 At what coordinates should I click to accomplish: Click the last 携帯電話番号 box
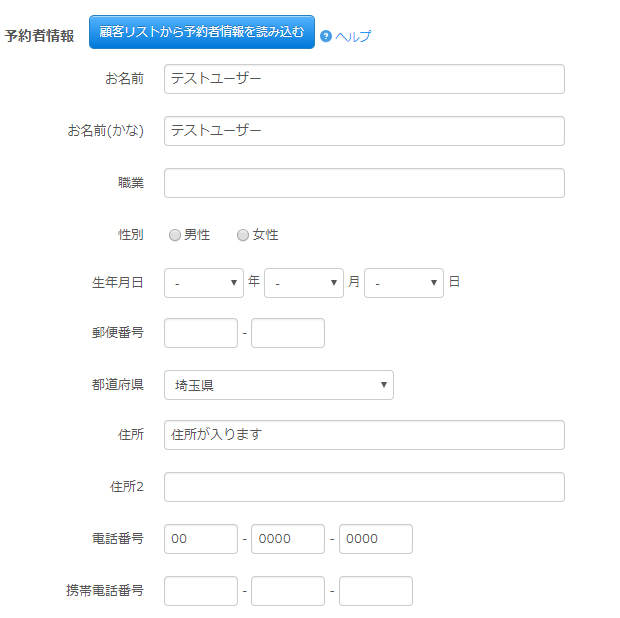(x=376, y=591)
